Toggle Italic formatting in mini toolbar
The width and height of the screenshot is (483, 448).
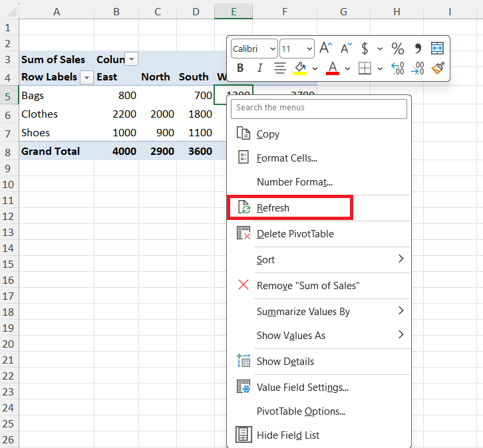click(260, 68)
